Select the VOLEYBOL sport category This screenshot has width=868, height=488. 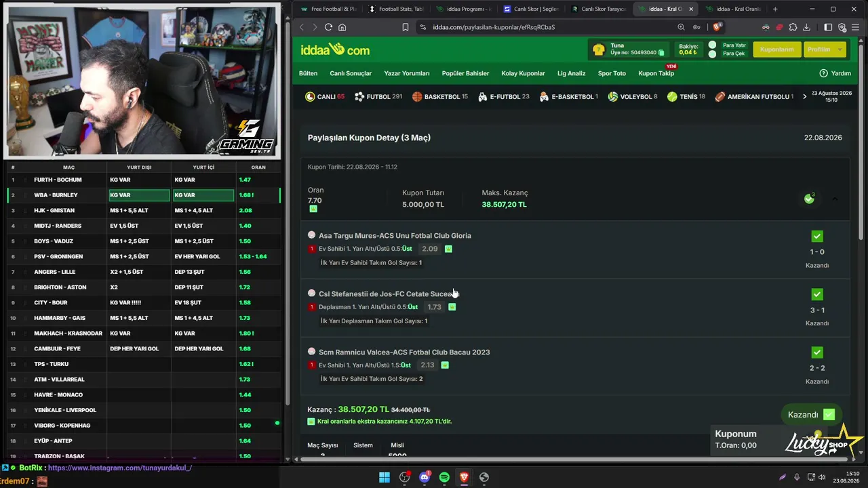point(633,97)
